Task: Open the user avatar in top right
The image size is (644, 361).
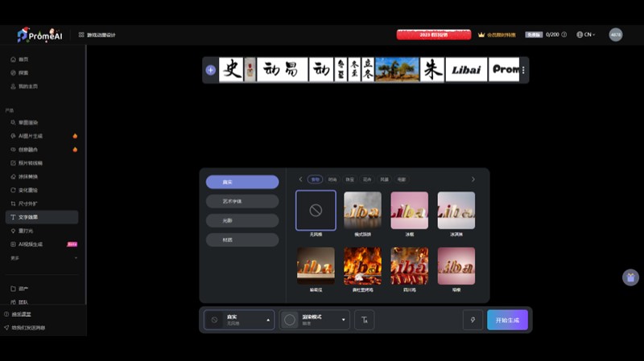Action: click(615, 35)
